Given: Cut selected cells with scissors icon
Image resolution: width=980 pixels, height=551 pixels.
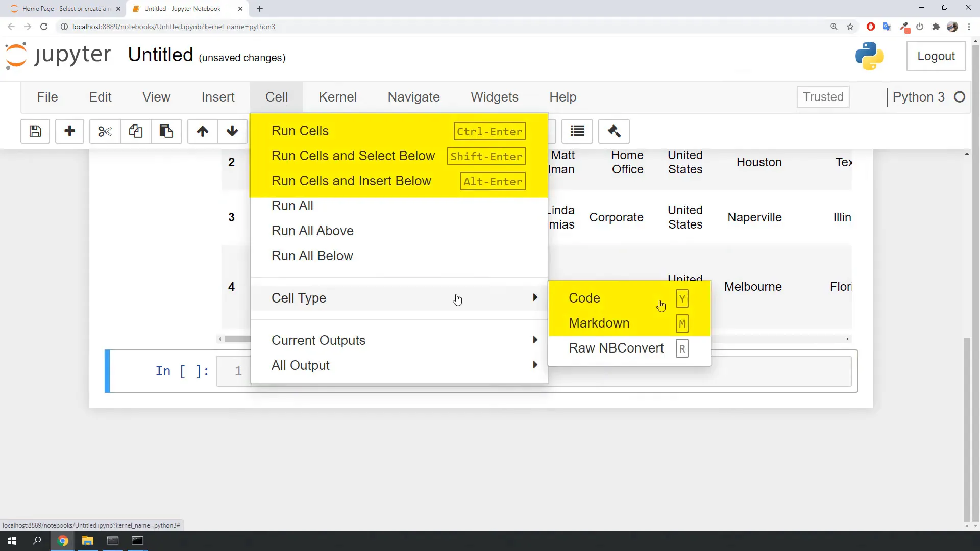Looking at the screenshot, I should coord(105,131).
